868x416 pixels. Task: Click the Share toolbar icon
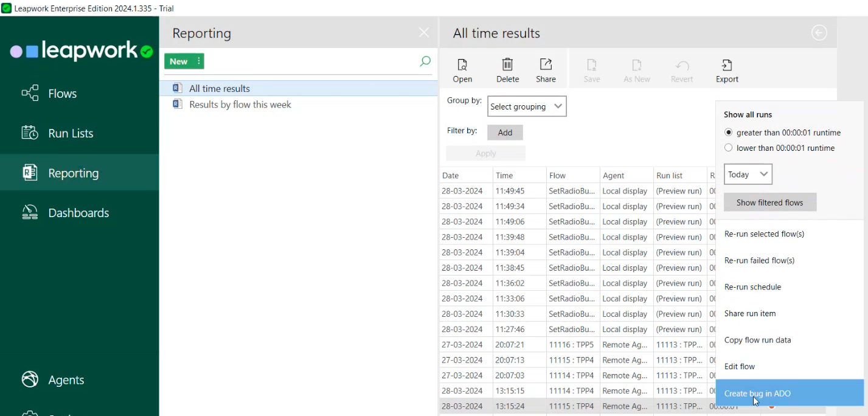[546, 65]
